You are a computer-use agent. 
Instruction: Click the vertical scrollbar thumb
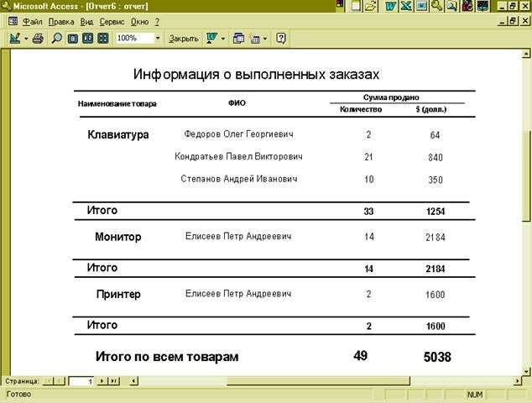pyautogui.click(x=526, y=176)
